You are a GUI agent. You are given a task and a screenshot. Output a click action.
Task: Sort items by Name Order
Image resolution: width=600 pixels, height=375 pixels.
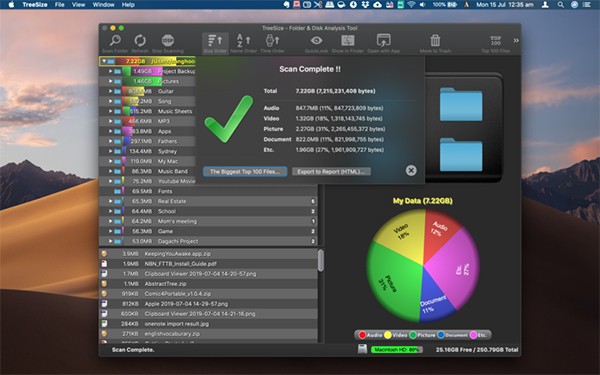click(243, 43)
